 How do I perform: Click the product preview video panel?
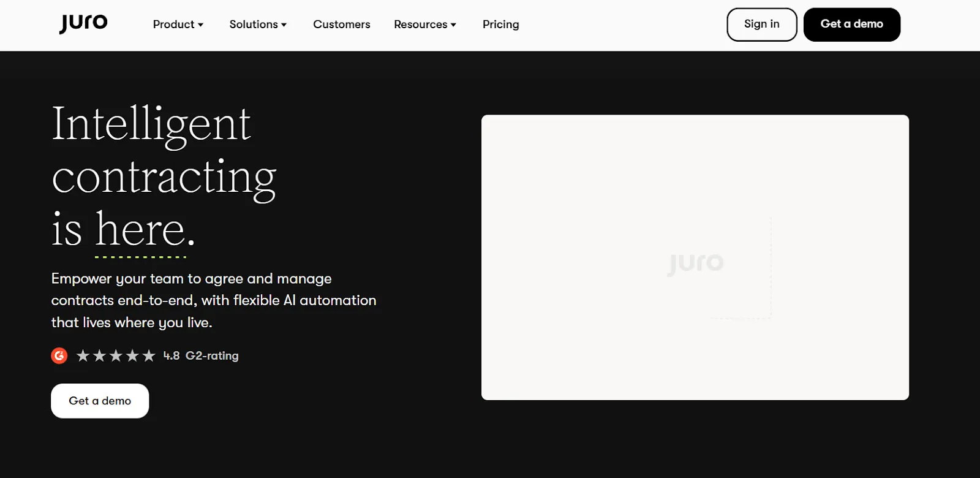[x=695, y=257]
